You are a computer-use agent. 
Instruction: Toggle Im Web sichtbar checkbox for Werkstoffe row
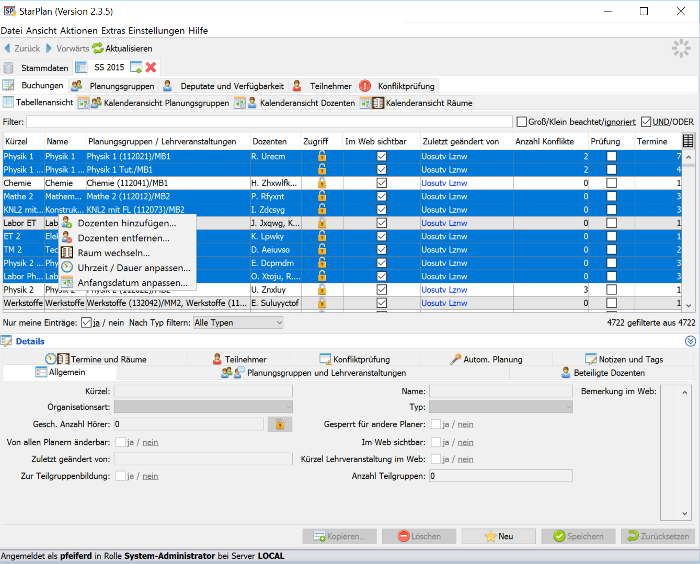[x=382, y=303]
